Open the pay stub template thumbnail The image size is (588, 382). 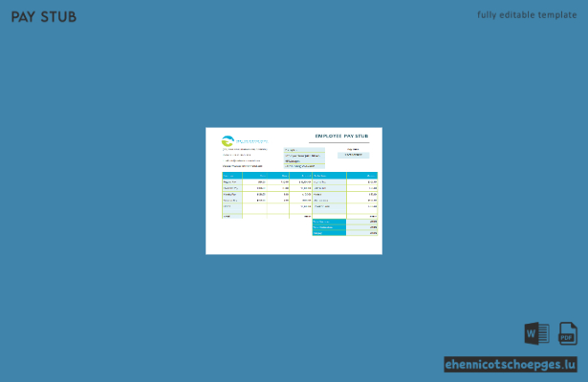[294, 191]
